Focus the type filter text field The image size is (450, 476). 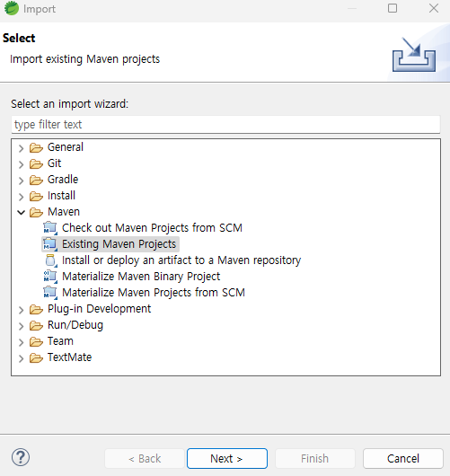coord(225,125)
